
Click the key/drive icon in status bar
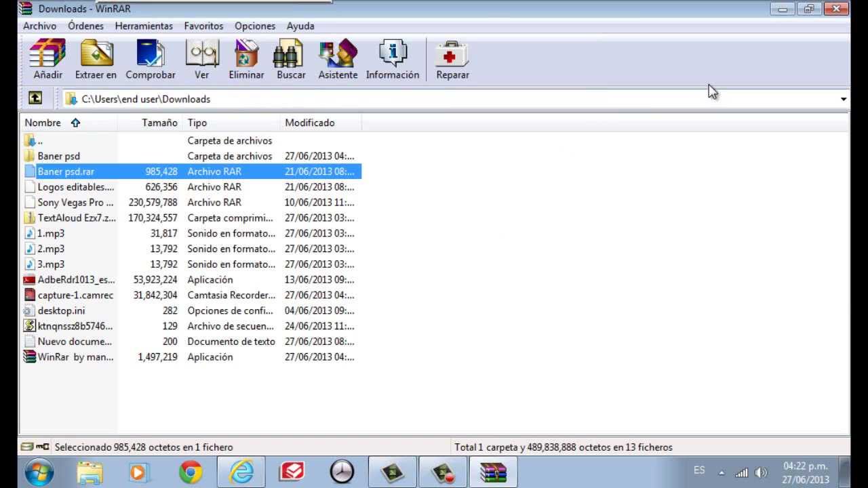click(35, 447)
